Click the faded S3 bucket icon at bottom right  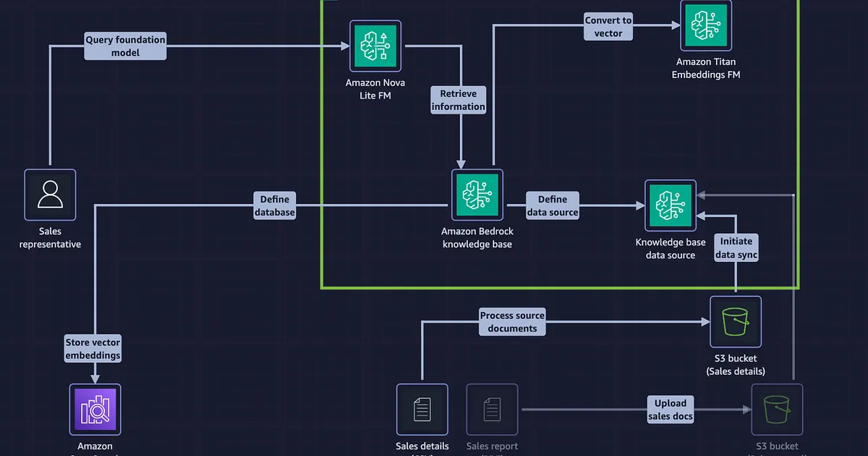[x=778, y=410]
